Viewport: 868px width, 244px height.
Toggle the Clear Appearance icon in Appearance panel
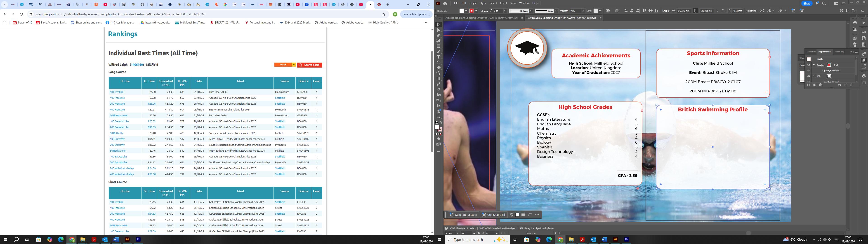pos(839,85)
